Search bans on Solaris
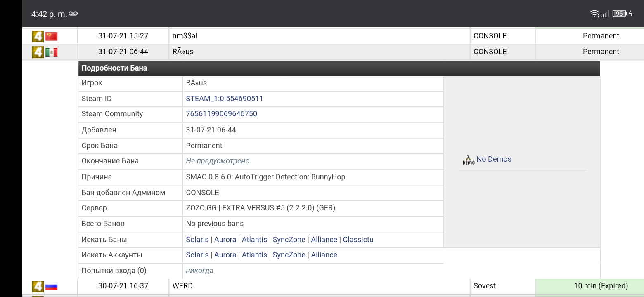644x297 pixels. point(197,240)
